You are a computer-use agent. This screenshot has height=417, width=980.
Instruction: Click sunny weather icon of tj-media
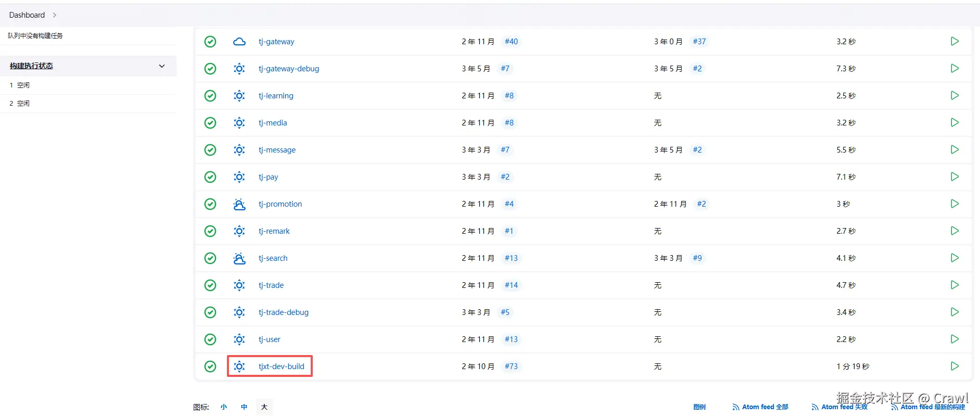click(239, 123)
